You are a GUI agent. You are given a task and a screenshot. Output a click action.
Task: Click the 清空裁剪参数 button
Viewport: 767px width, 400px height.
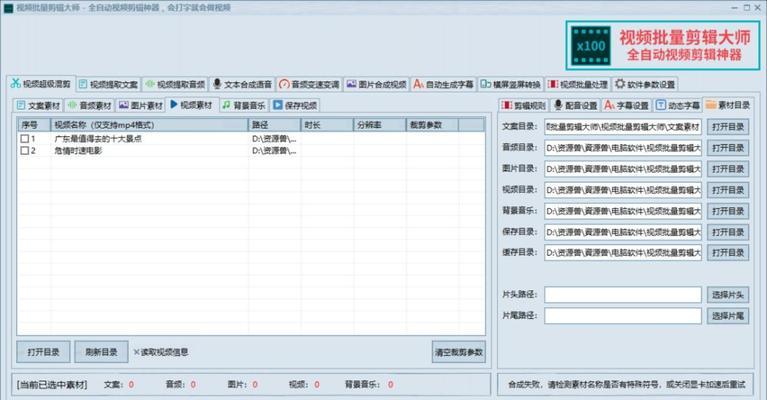[x=459, y=352]
